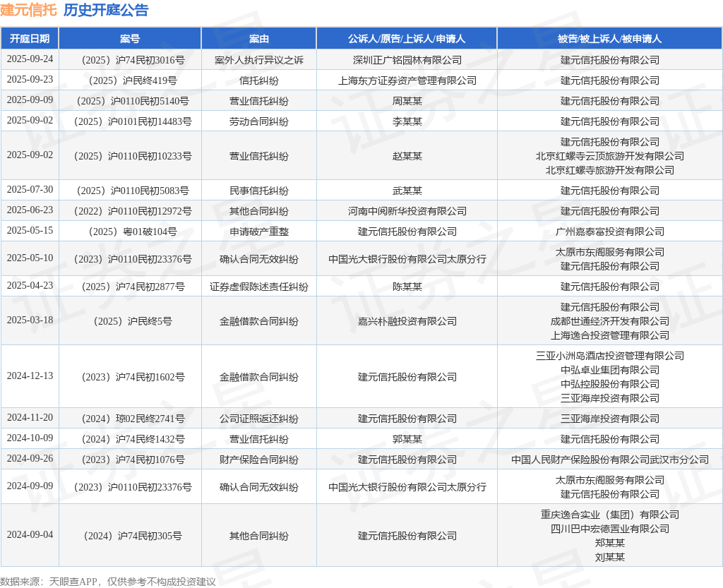The image size is (723, 588).
Task: Select case number (2024)琼02民终2741号
Action: tap(133, 419)
